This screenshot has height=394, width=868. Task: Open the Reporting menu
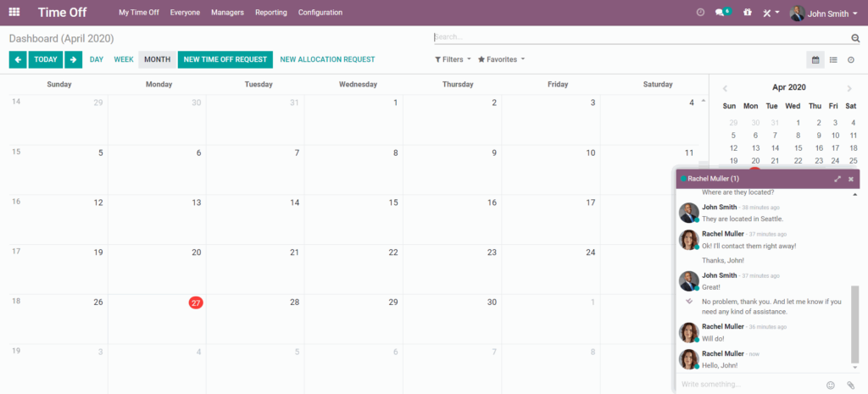270,13
